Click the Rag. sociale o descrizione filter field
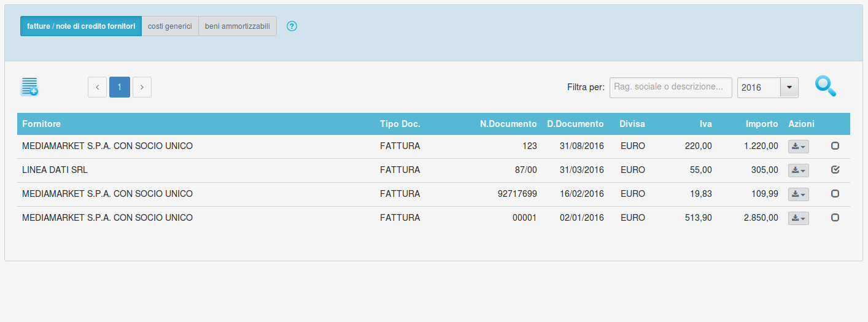The image size is (868, 322). pyautogui.click(x=670, y=87)
